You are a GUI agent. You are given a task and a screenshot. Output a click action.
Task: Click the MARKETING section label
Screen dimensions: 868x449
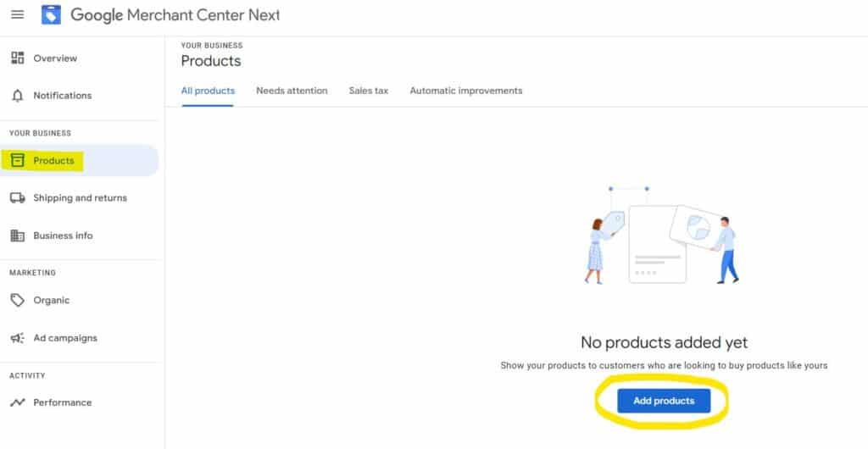click(33, 273)
